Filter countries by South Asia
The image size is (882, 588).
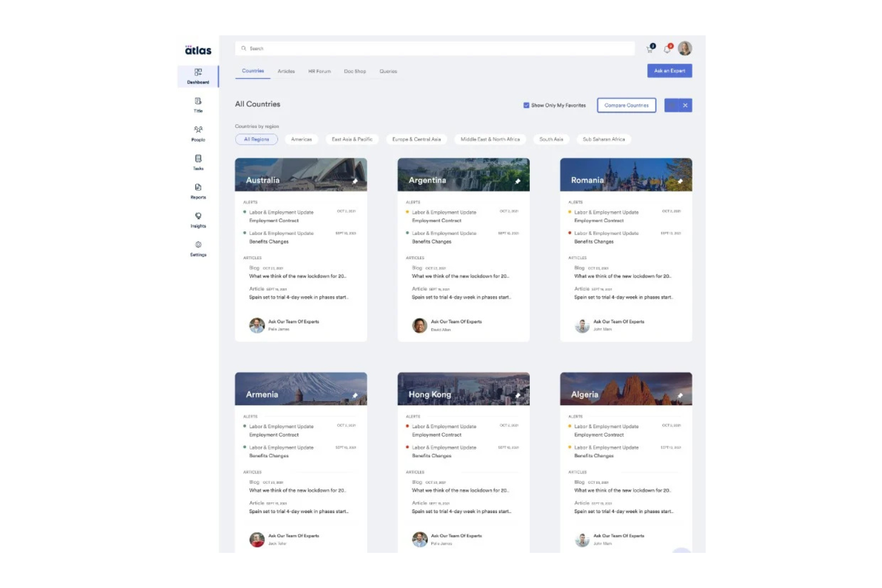click(551, 139)
